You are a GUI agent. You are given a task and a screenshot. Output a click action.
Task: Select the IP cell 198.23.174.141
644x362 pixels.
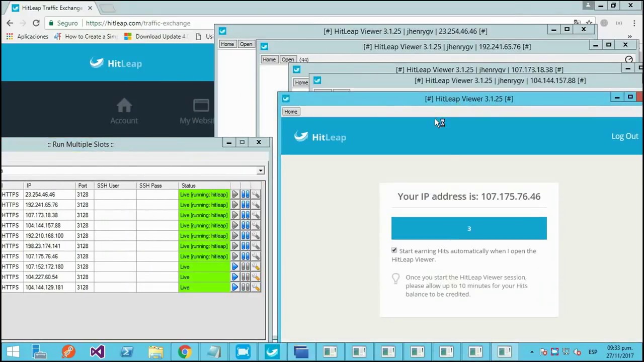pos(49,246)
